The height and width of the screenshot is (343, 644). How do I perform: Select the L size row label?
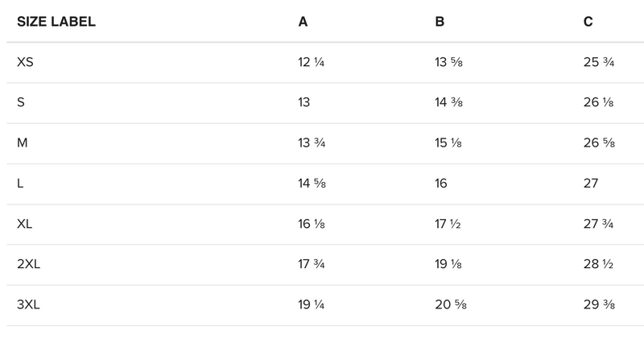20,184
